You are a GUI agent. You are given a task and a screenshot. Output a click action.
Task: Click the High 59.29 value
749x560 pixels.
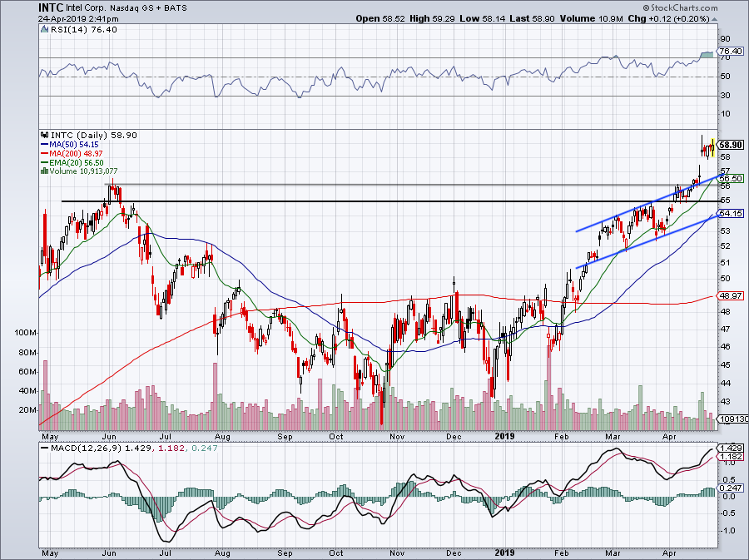[432, 18]
